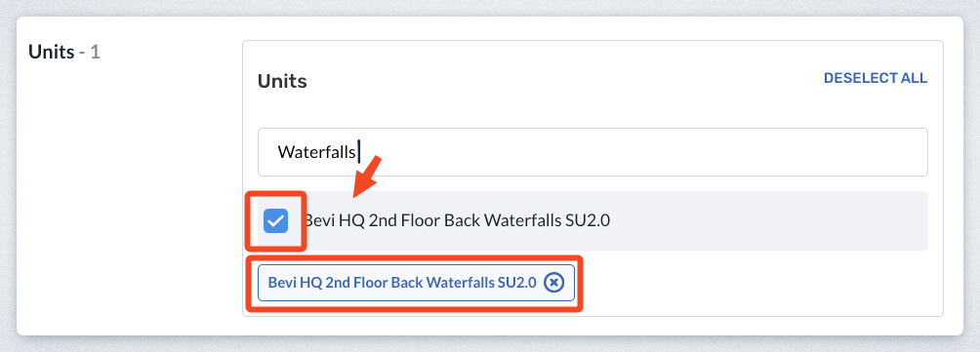Image resolution: width=980 pixels, height=352 pixels.
Task: Click the blue Bevi HQ Waterfalls SU2.0 chip text
Action: tap(402, 283)
